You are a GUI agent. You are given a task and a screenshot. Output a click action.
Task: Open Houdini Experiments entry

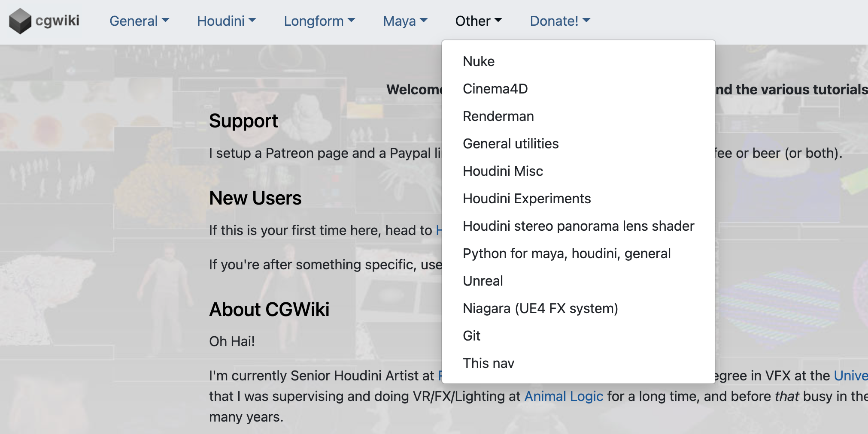(578, 199)
